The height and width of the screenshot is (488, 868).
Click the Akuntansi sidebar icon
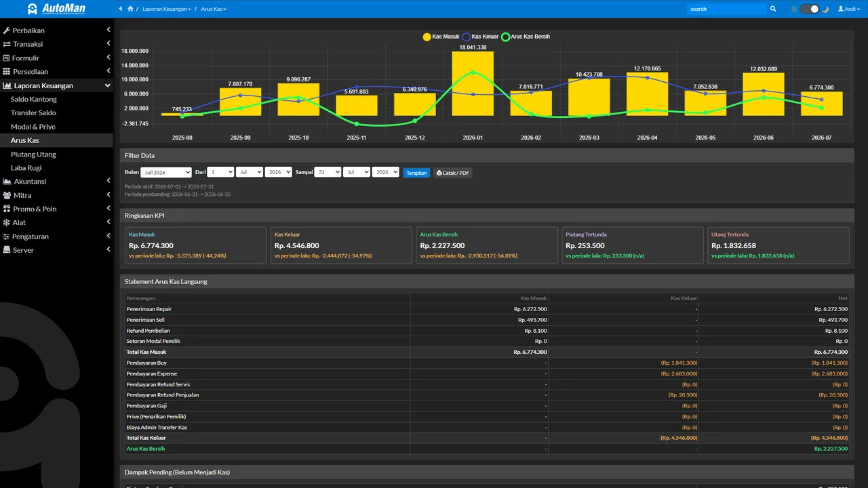7,181
